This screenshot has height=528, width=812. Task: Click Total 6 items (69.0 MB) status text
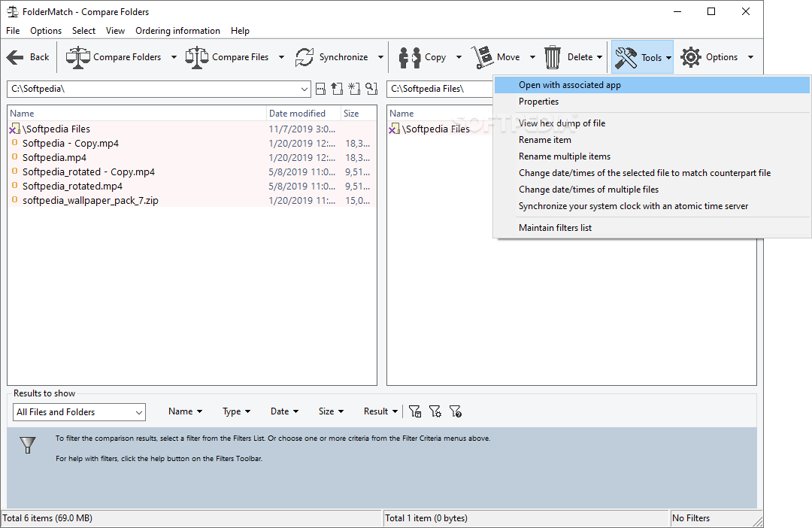(47, 518)
